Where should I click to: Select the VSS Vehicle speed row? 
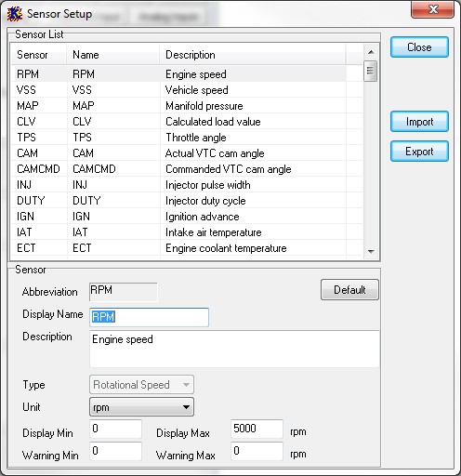point(187,90)
